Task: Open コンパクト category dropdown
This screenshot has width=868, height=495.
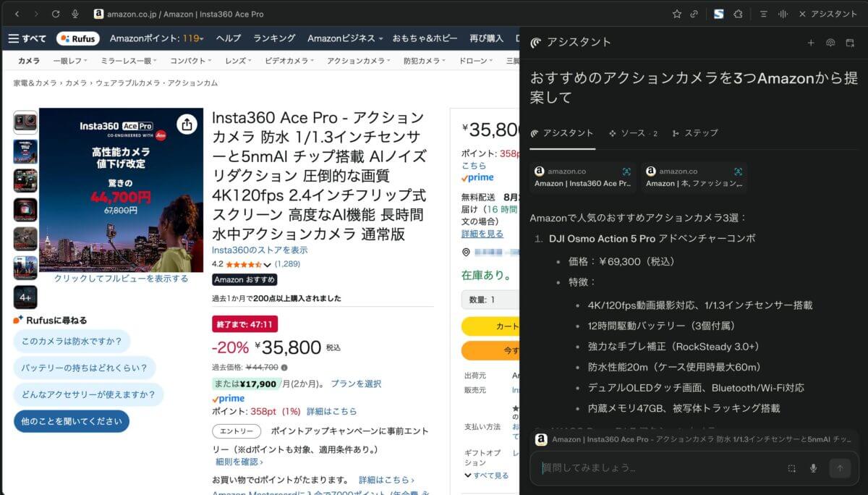Action: pos(191,61)
